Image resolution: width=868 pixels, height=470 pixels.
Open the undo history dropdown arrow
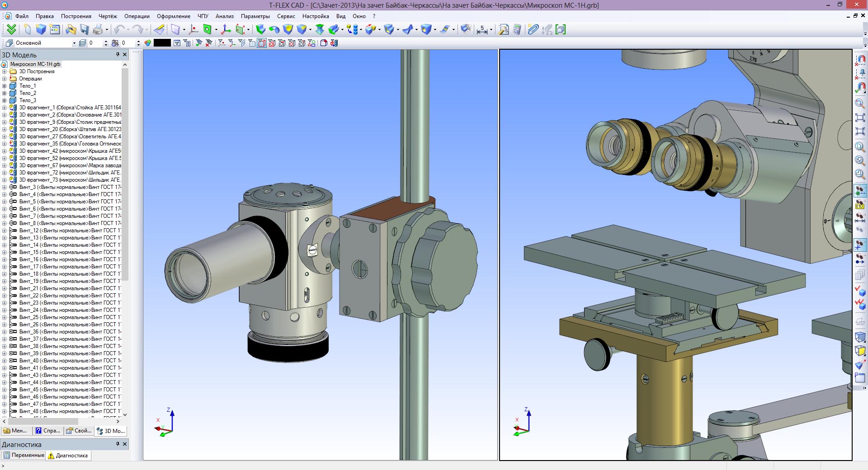[128, 30]
